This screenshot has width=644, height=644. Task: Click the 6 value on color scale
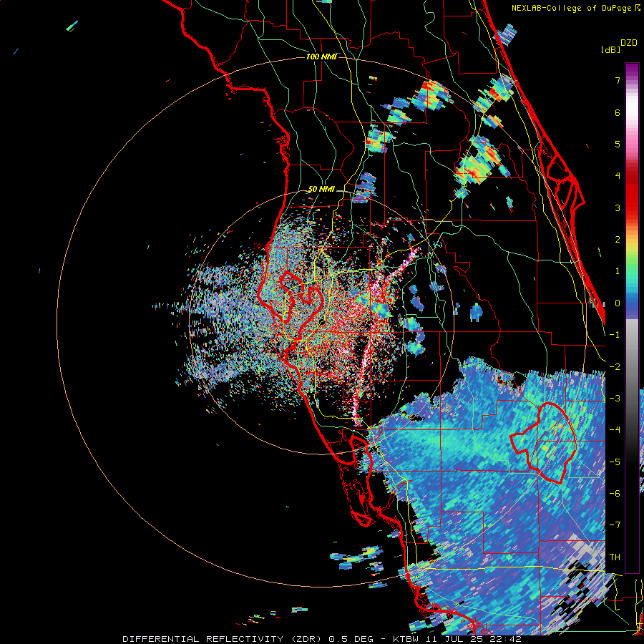[618, 112]
